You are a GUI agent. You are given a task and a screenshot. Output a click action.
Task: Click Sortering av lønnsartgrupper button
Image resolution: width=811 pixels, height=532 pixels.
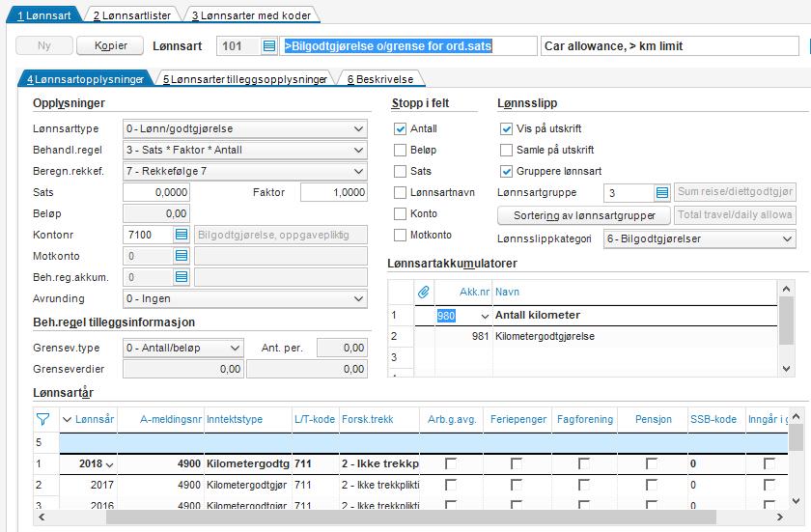[x=584, y=215]
